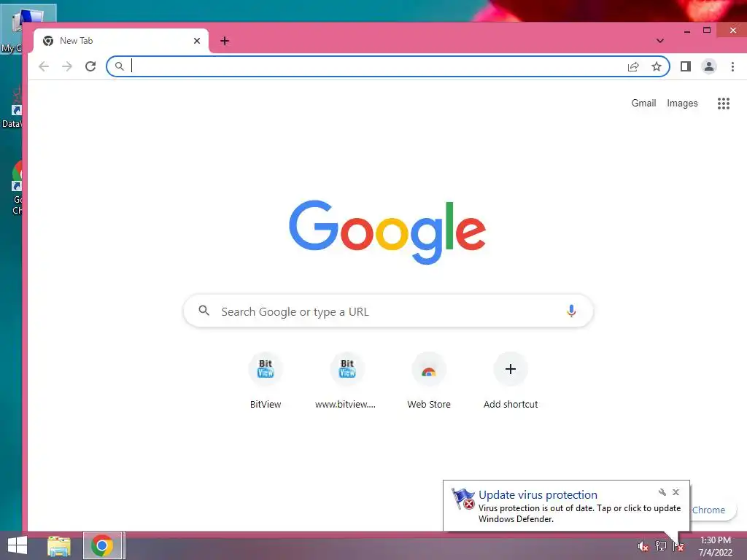Click the muted volume tray icon
Image resolution: width=747 pixels, height=560 pixels.
point(643,547)
